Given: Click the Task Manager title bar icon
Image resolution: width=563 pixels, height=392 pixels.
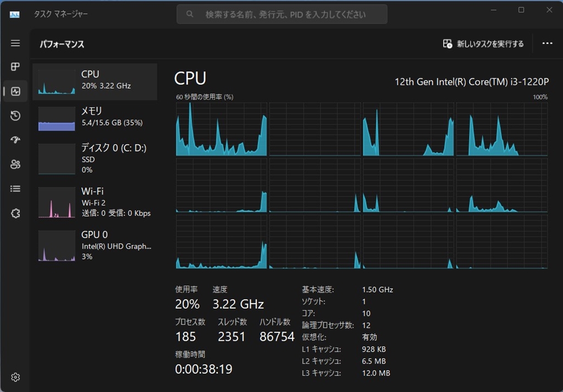Looking at the screenshot, I should pyautogui.click(x=15, y=14).
